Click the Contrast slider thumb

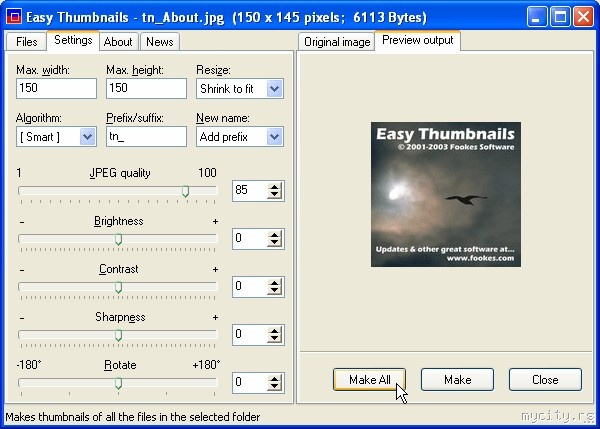tap(119, 287)
